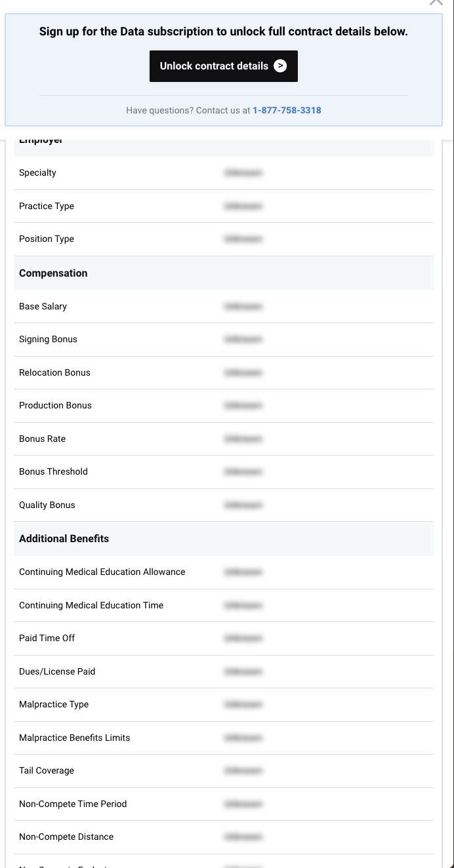The height and width of the screenshot is (868, 454).
Task: Click the Malpractice Type row label
Action: click(54, 704)
